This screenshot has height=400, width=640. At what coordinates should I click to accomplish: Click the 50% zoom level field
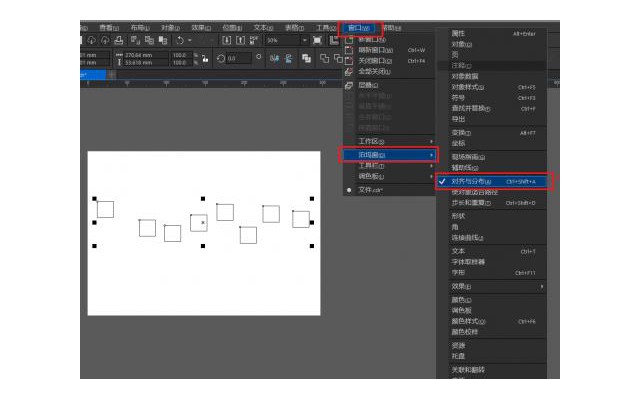click(283, 40)
